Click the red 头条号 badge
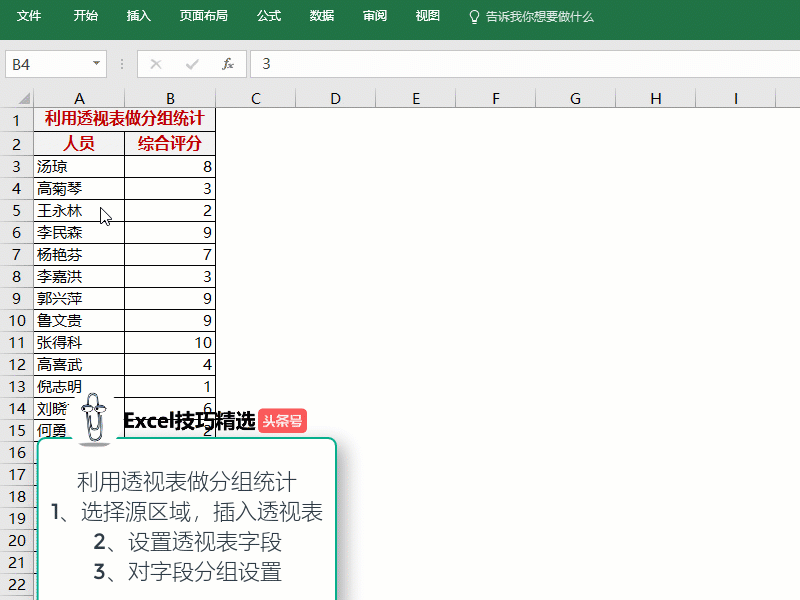800x600 pixels. [282, 421]
